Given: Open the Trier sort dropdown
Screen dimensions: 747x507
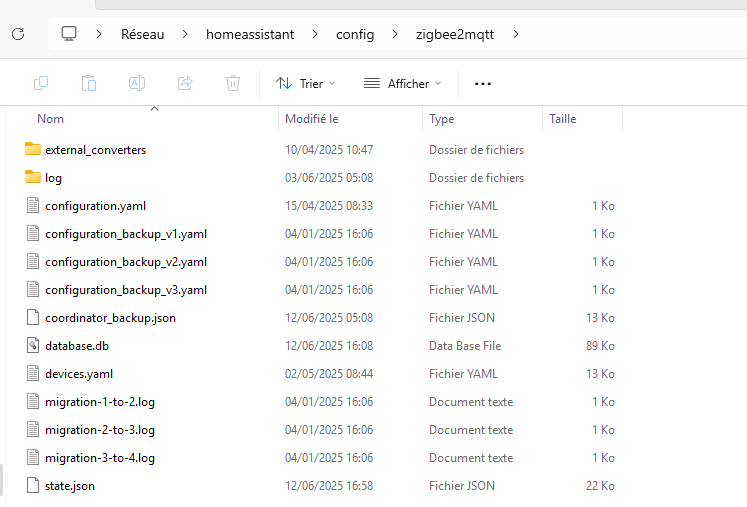Looking at the screenshot, I should [305, 83].
